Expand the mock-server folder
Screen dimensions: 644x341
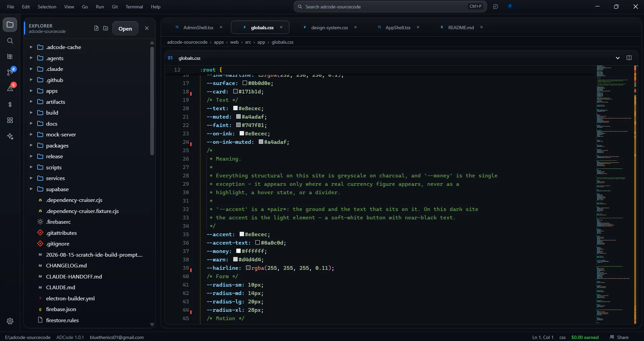click(x=31, y=134)
